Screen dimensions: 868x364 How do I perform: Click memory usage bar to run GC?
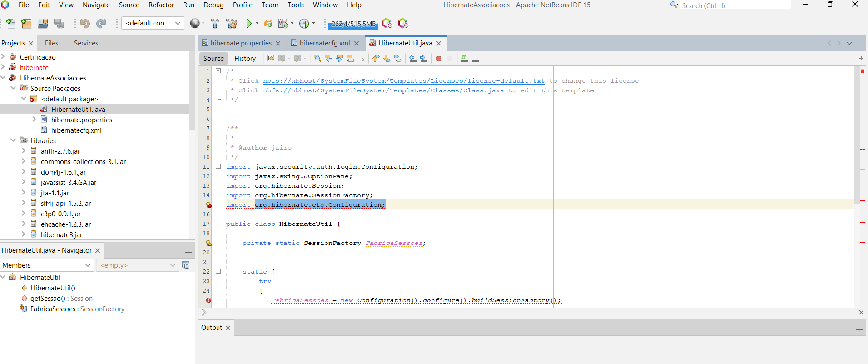click(x=353, y=24)
